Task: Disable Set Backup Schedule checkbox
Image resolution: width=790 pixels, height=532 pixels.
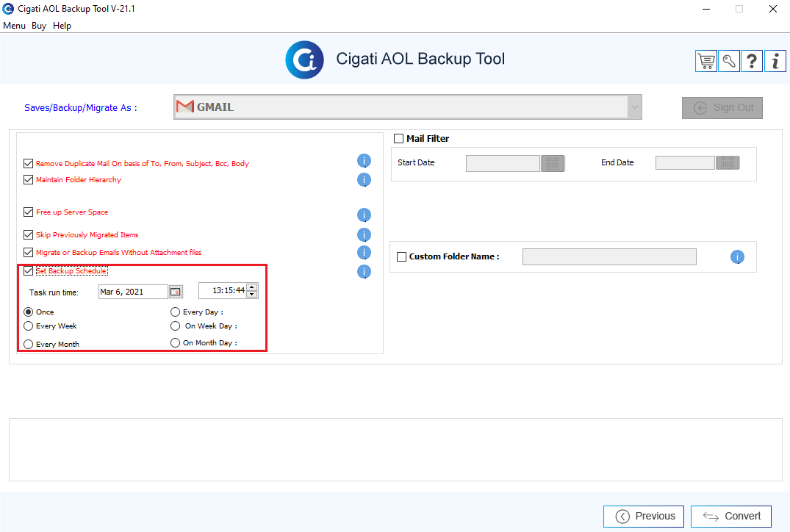Action: coord(28,271)
